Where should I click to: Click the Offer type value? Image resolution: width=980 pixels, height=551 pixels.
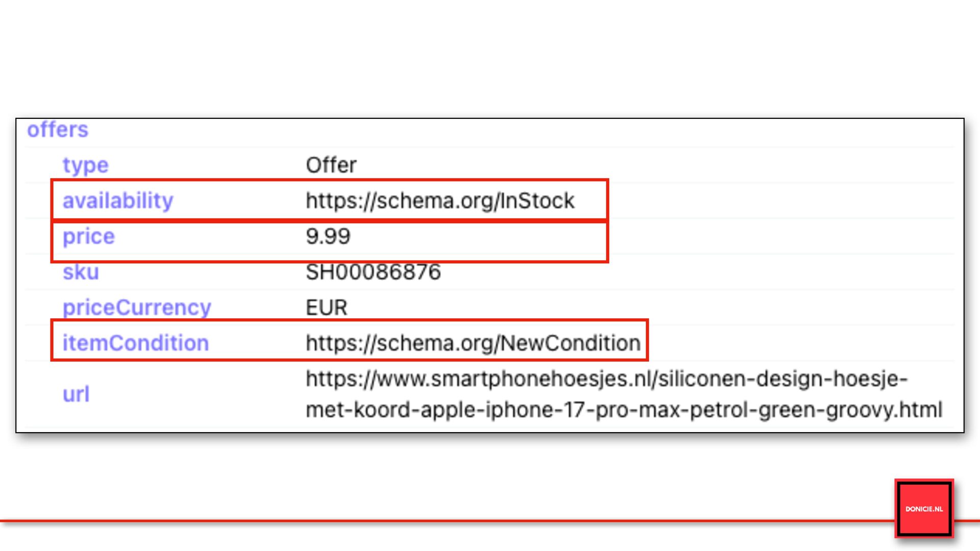(x=331, y=165)
